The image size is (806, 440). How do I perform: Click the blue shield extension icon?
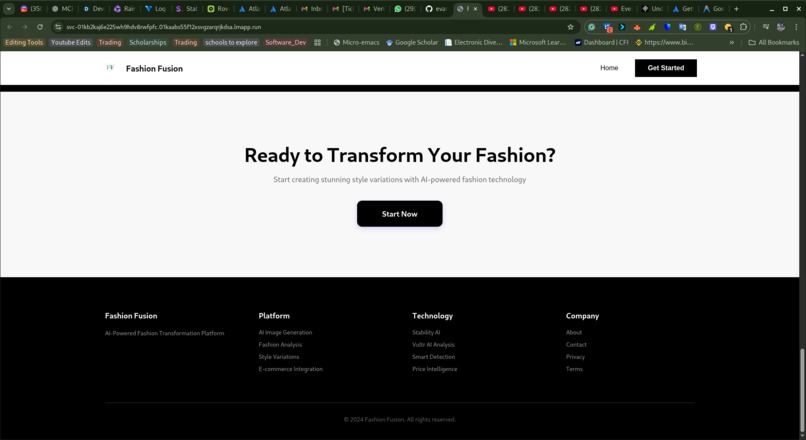[667, 27]
